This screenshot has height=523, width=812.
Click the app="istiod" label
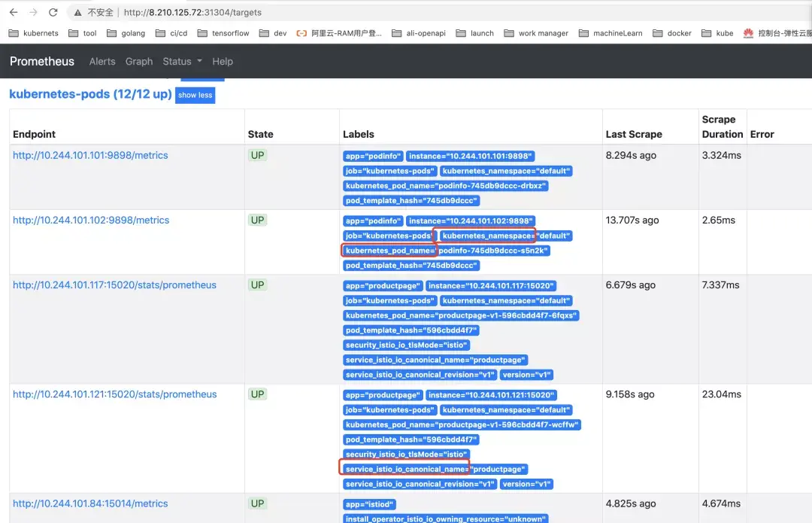[369, 504]
